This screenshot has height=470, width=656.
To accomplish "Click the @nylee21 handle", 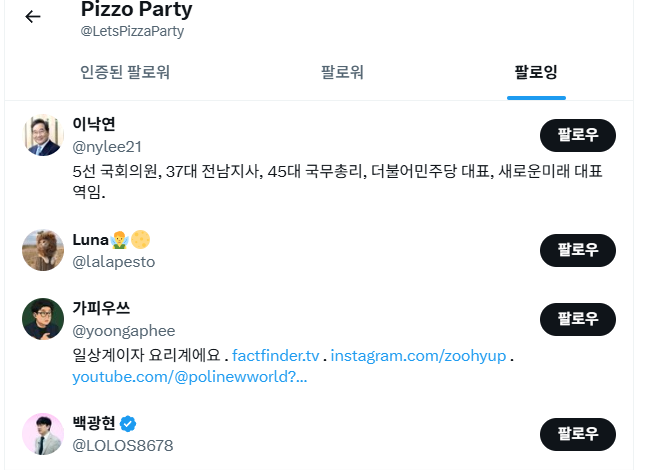I will [x=108, y=147].
